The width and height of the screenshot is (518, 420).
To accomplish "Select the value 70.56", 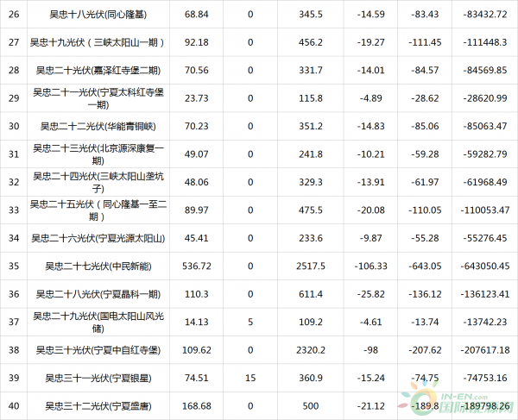I will (x=197, y=70).
